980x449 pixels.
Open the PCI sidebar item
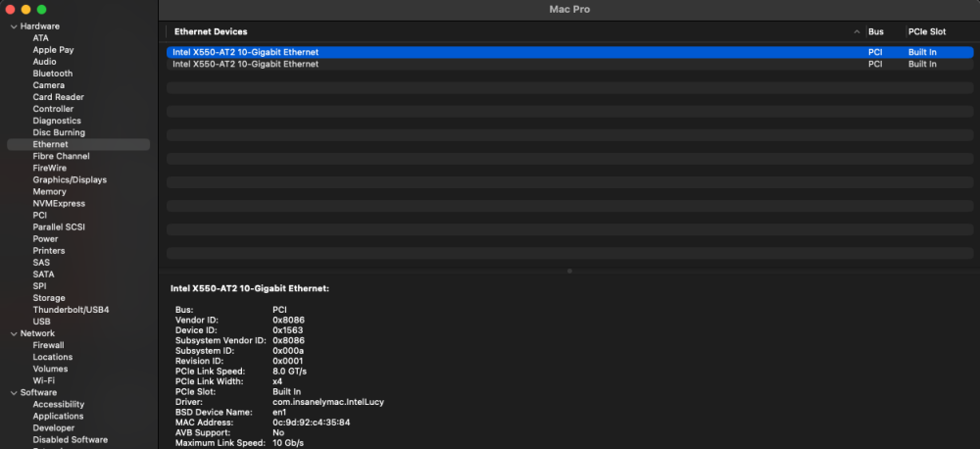click(x=40, y=215)
